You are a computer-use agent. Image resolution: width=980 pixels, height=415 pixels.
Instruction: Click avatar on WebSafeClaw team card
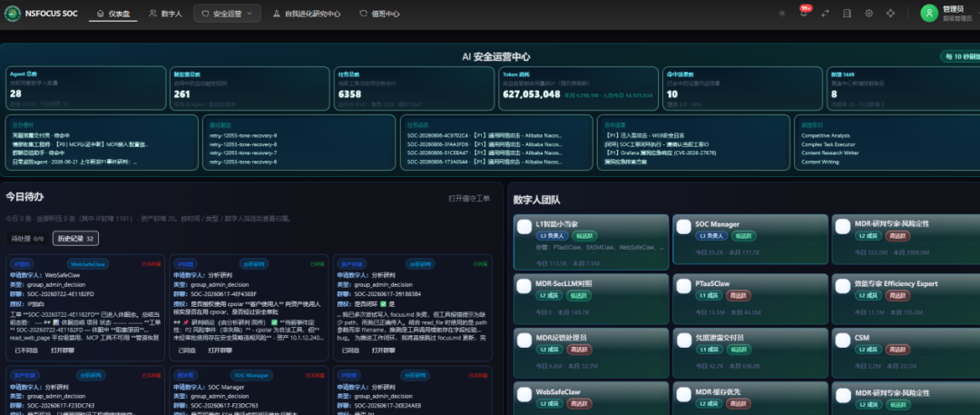(524, 395)
